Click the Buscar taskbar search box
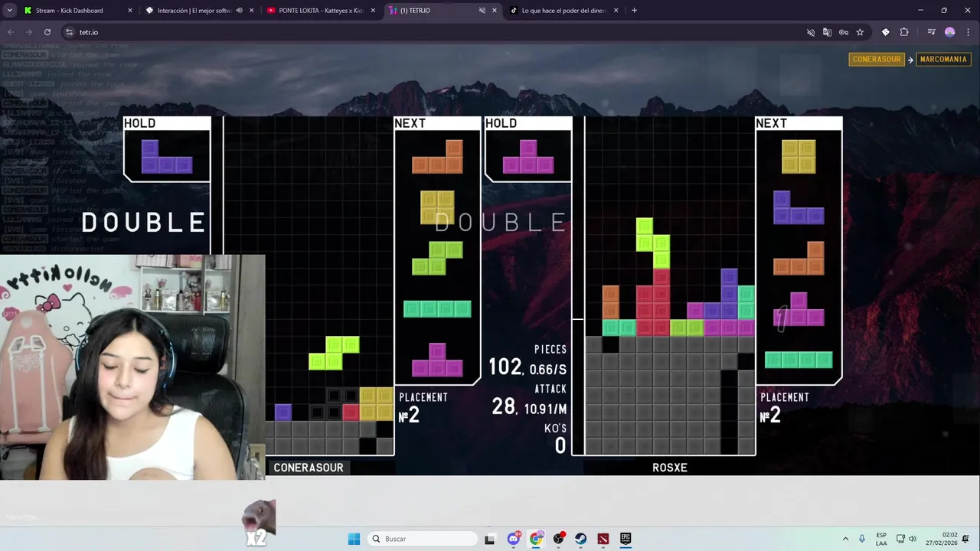980x551 pixels. (421, 539)
